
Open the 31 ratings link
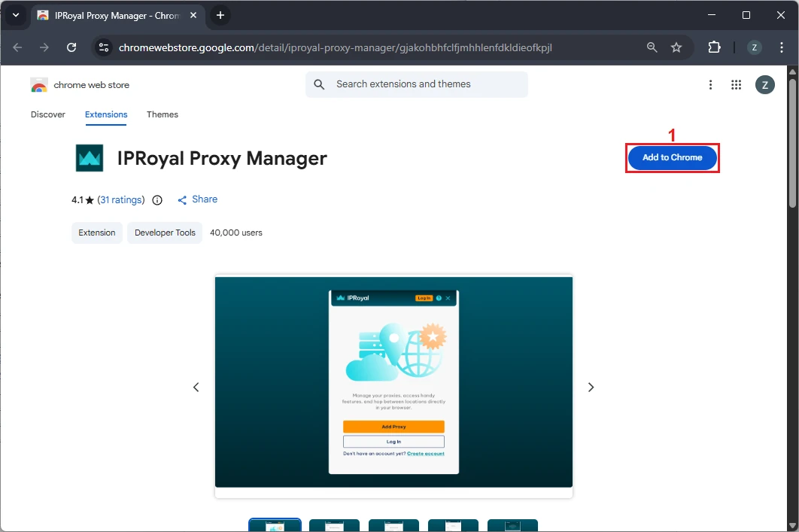[121, 200]
